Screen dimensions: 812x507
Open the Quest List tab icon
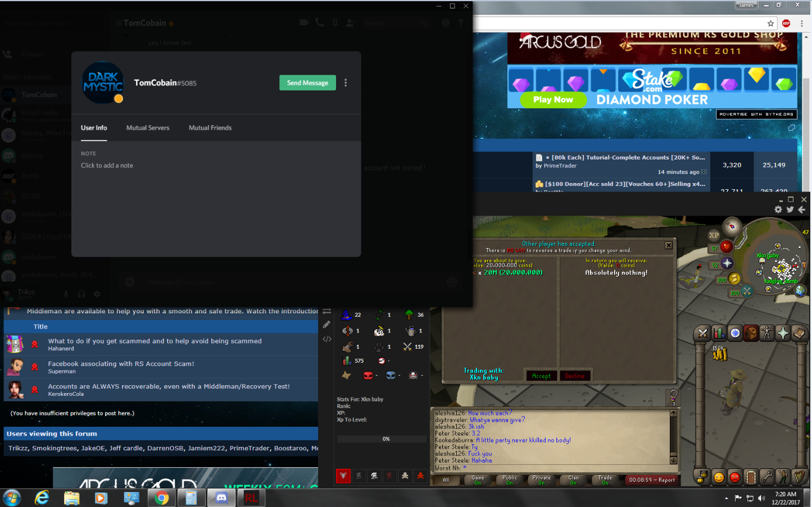735,334
